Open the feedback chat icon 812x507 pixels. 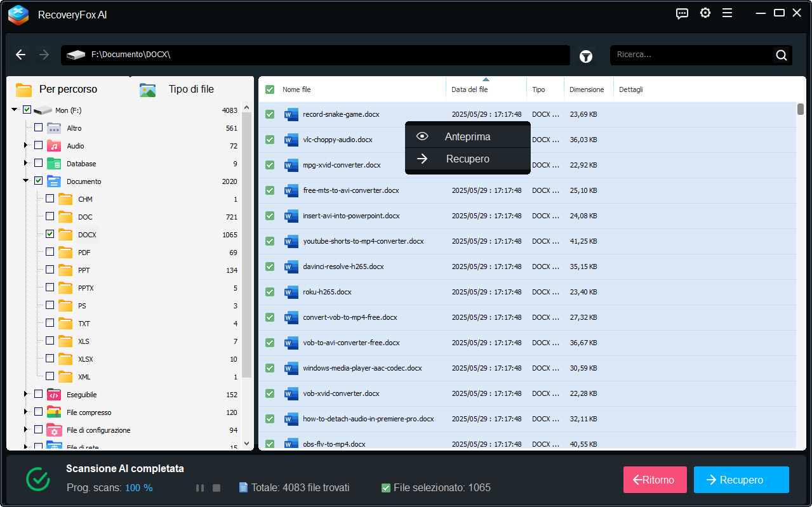[682, 13]
